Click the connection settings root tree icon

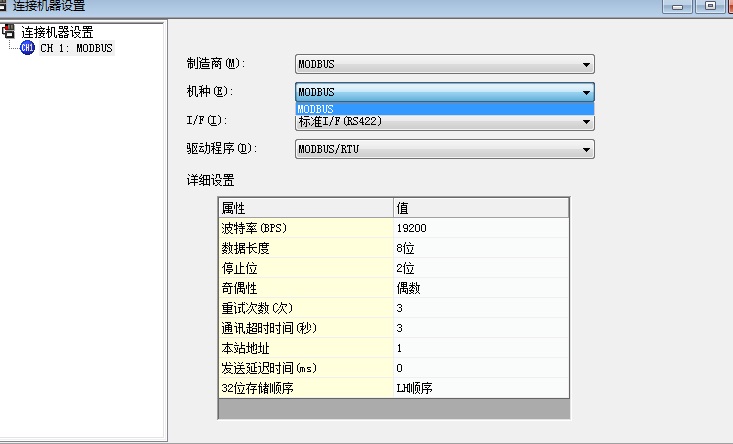click(x=9, y=32)
